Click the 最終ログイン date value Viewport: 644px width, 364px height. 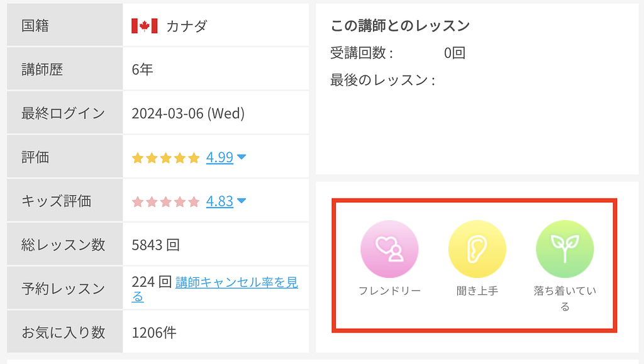[188, 114]
